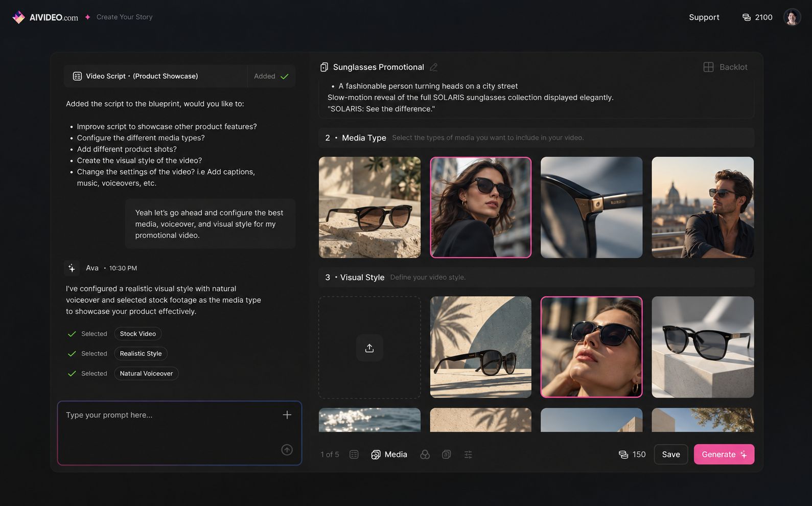Choose the woman looking up visual style

click(x=592, y=348)
